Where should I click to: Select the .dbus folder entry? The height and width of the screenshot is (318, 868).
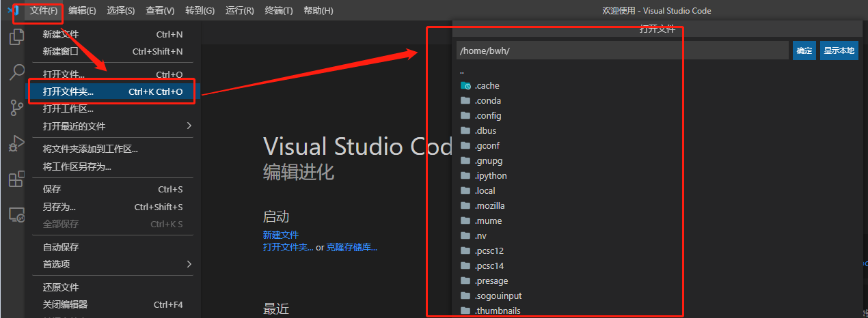(x=659, y=131)
